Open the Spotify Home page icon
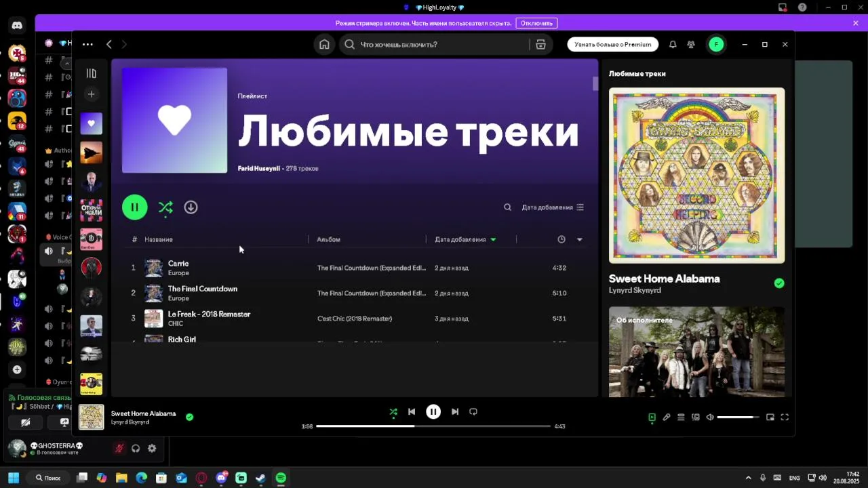The image size is (868, 488). 324,44
